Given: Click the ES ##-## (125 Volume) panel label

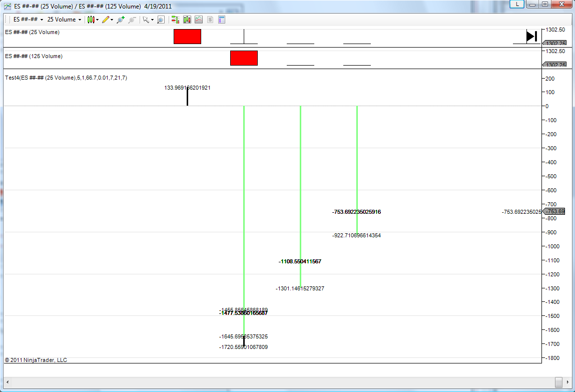Looking at the screenshot, I should [34, 56].
